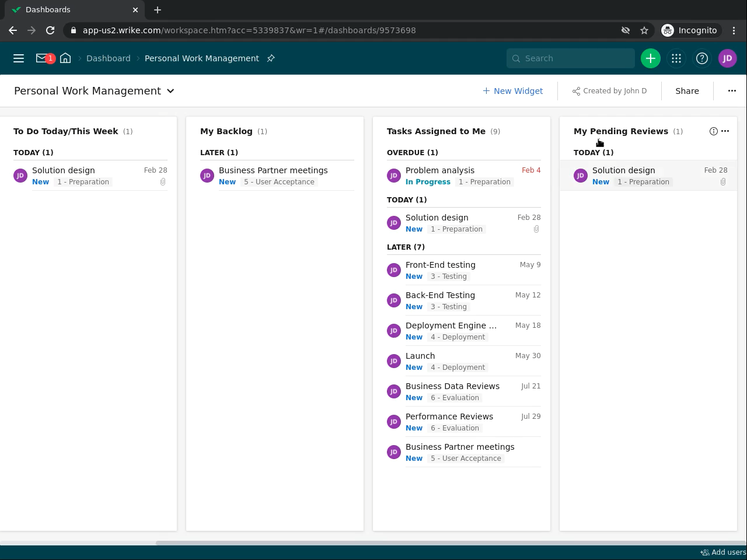Click the Dashboard breadcrumb link
The width and height of the screenshot is (747, 560).
click(108, 58)
